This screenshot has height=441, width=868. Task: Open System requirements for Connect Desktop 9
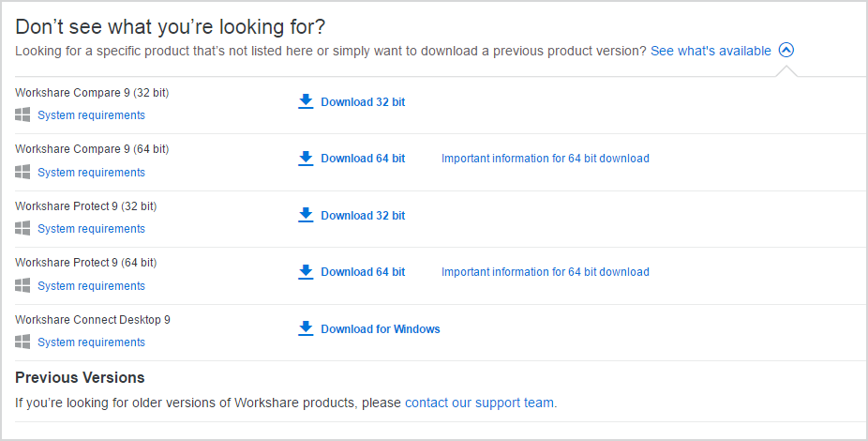click(x=91, y=342)
